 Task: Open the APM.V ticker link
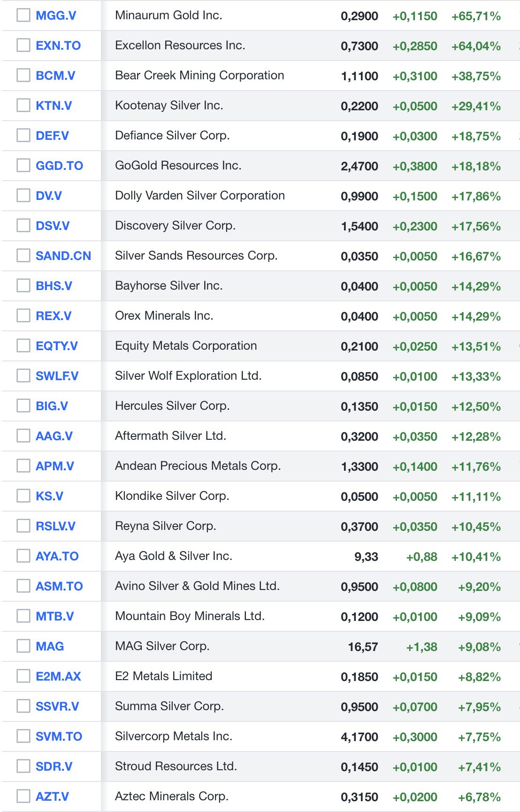click(55, 466)
